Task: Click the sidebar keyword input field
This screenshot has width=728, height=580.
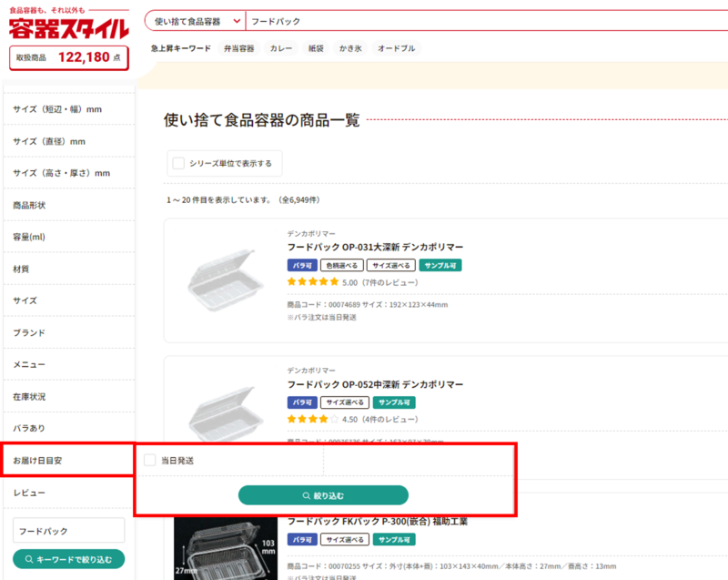Action: click(68, 531)
